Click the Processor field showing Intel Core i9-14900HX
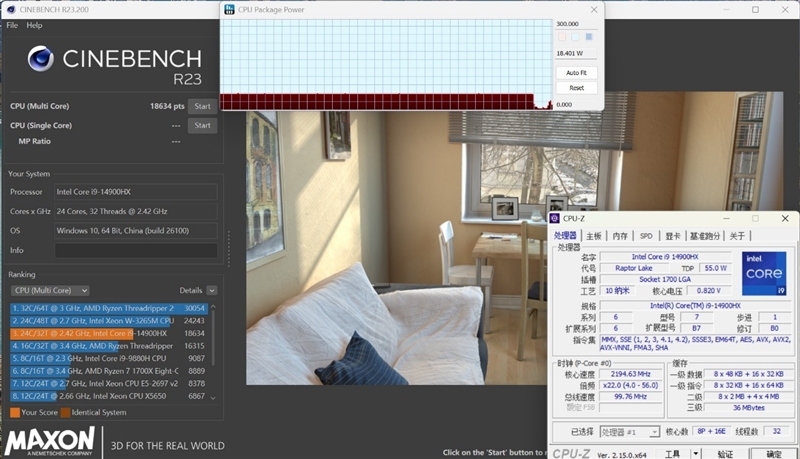Viewport: 800px width, 459px height. (x=136, y=192)
